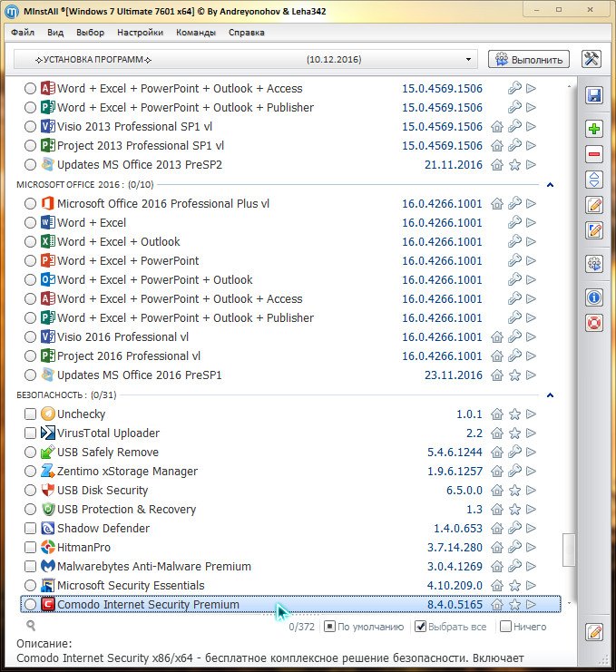Click the pencil edit icon at bottom right

click(x=593, y=632)
